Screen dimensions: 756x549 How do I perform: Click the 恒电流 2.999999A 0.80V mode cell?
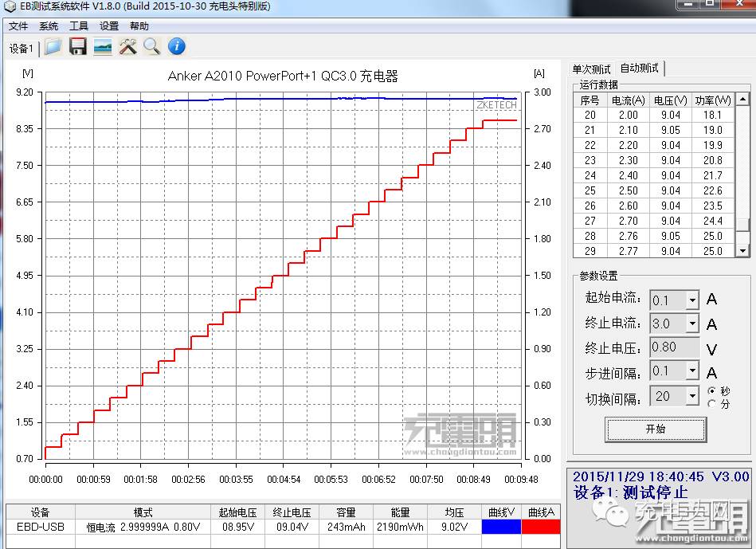pos(143,527)
